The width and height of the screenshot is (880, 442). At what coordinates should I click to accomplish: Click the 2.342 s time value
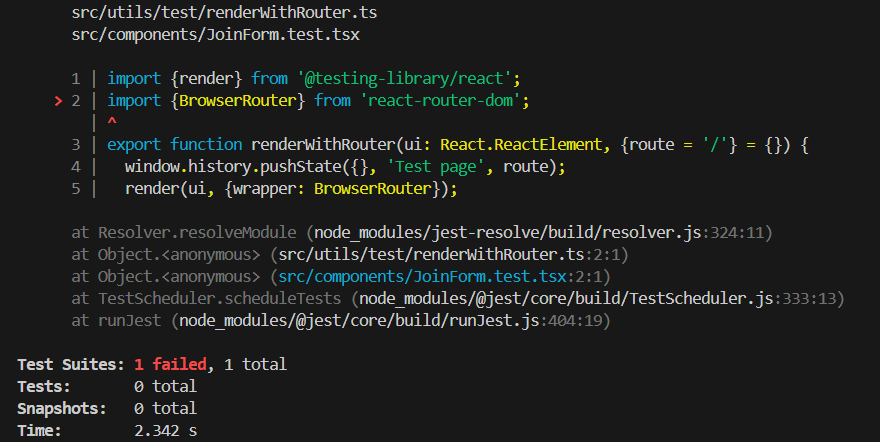166,431
